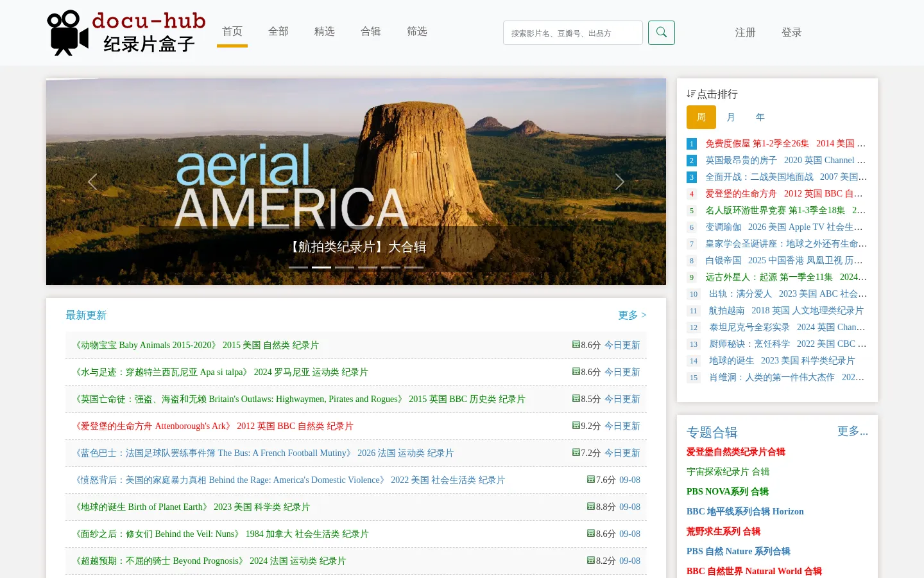The width and height of the screenshot is (924, 578).
Task: Focus the search box for film titles
Action: [x=573, y=33]
